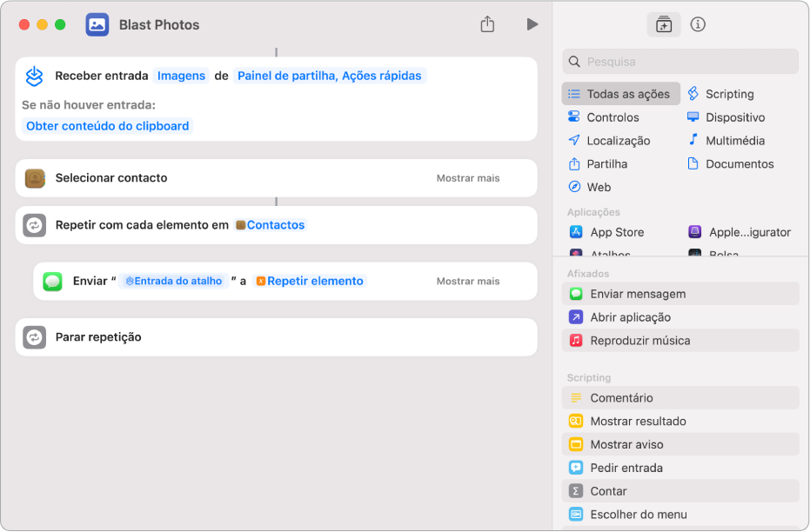Open Painel de partilha, Ações rápidas selector

[330, 76]
